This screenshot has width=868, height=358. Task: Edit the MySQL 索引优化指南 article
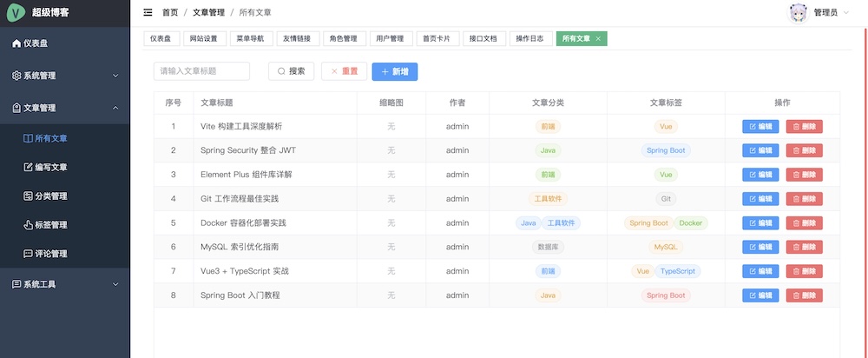pos(760,247)
